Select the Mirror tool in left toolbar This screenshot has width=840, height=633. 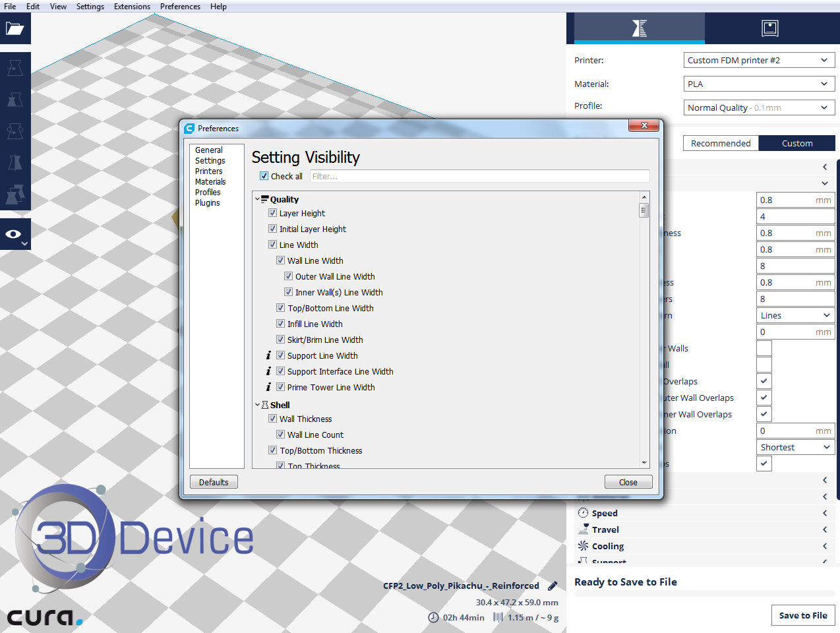coord(15,163)
